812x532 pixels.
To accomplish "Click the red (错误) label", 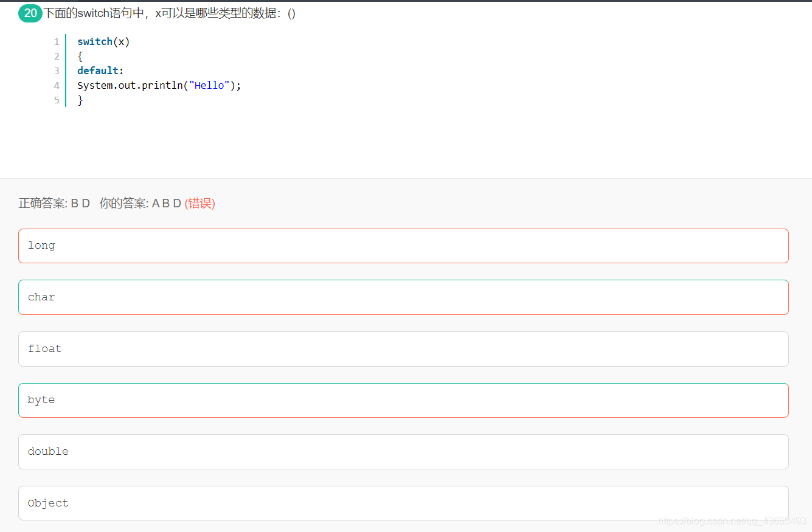I will [200, 203].
